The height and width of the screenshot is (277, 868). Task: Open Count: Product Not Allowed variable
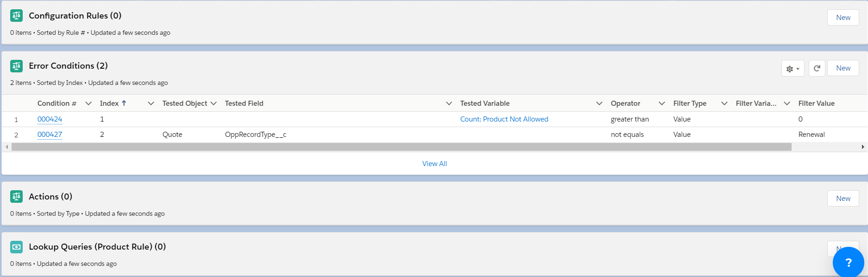(x=504, y=119)
